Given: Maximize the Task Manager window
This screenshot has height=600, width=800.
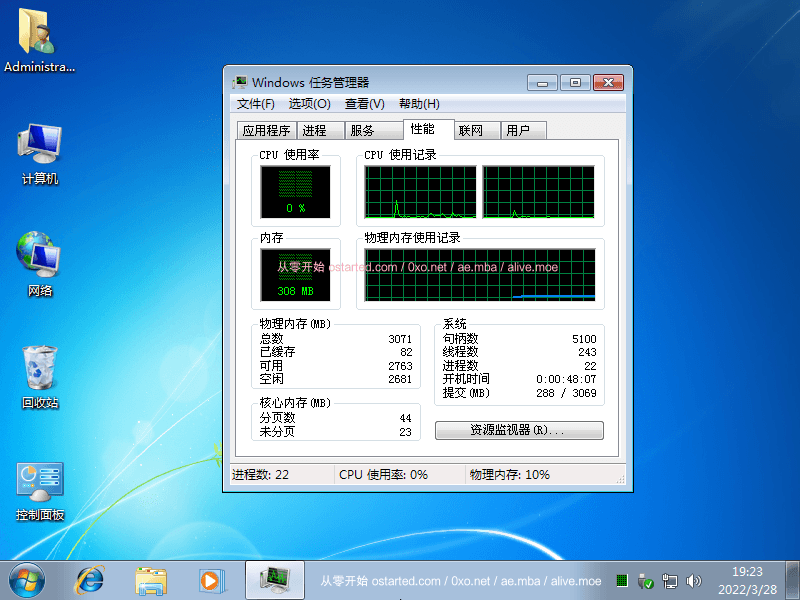Looking at the screenshot, I should coord(575,82).
